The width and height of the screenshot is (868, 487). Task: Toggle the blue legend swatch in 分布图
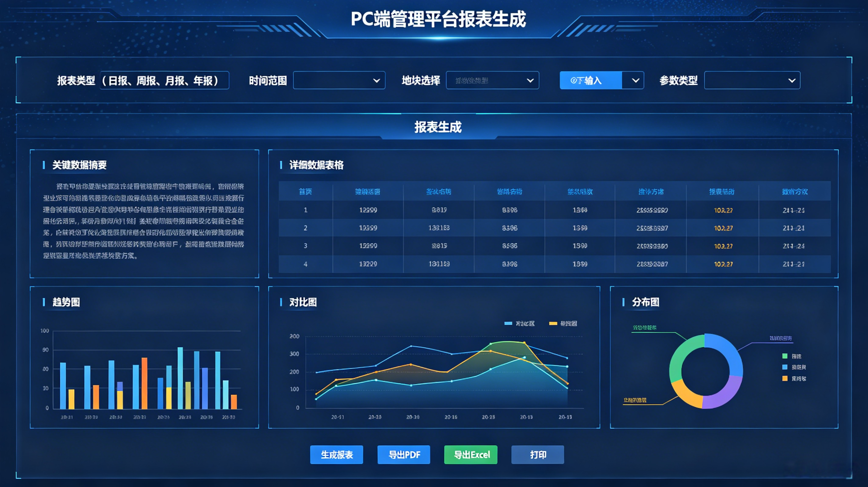pyautogui.click(x=785, y=367)
